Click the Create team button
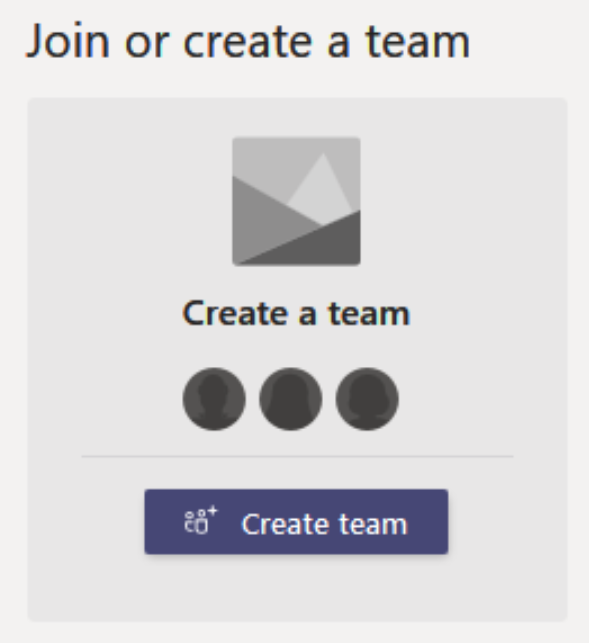This screenshot has height=643, width=589. point(296,522)
